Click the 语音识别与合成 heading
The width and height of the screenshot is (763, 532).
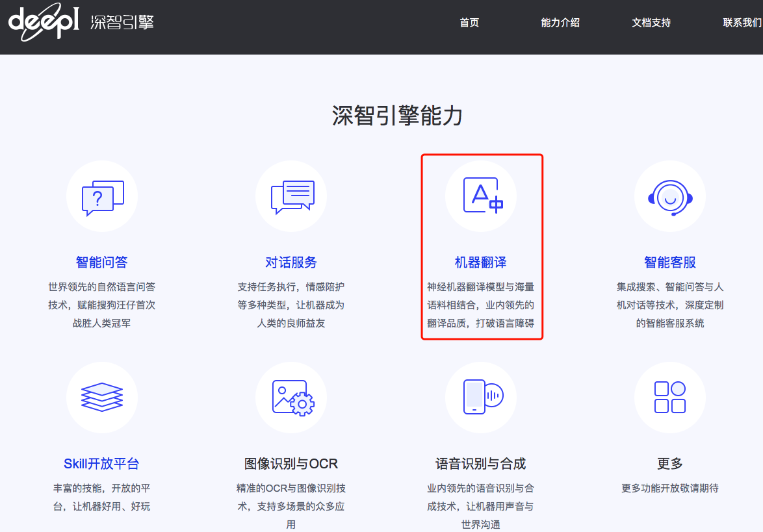click(x=481, y=464)
